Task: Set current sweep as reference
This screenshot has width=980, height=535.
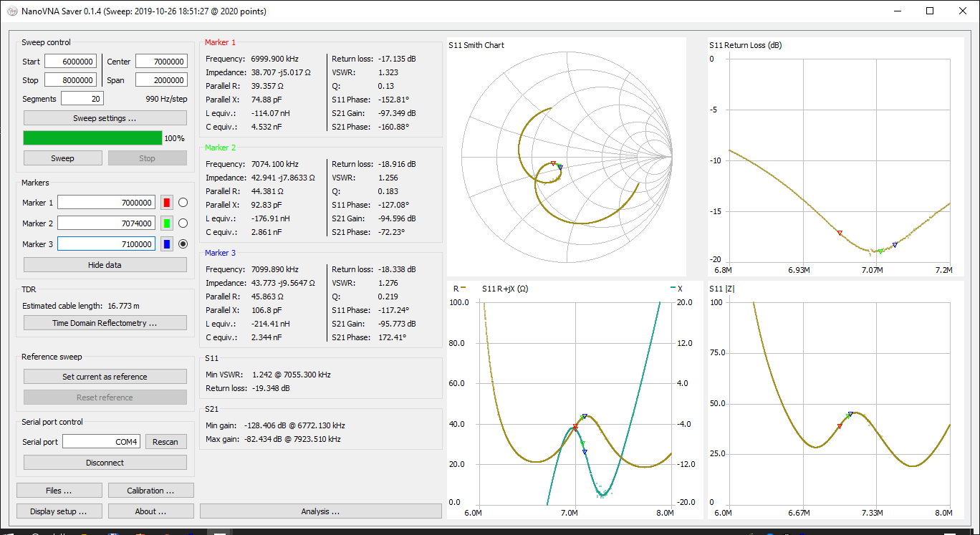Action: click(105, 376)
